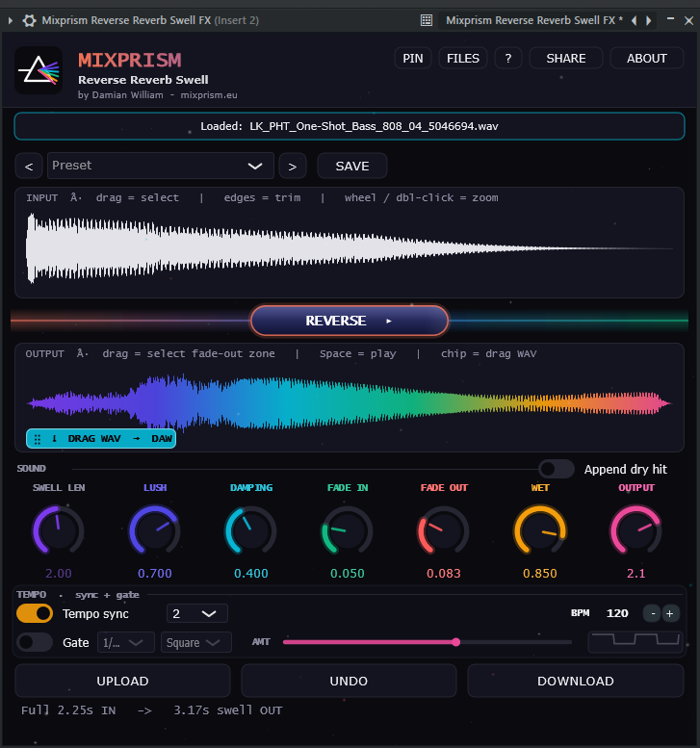Viewport: 700px width, 748px height.
Task: Click the OUTPUT knob
Action: pos(636,530)
